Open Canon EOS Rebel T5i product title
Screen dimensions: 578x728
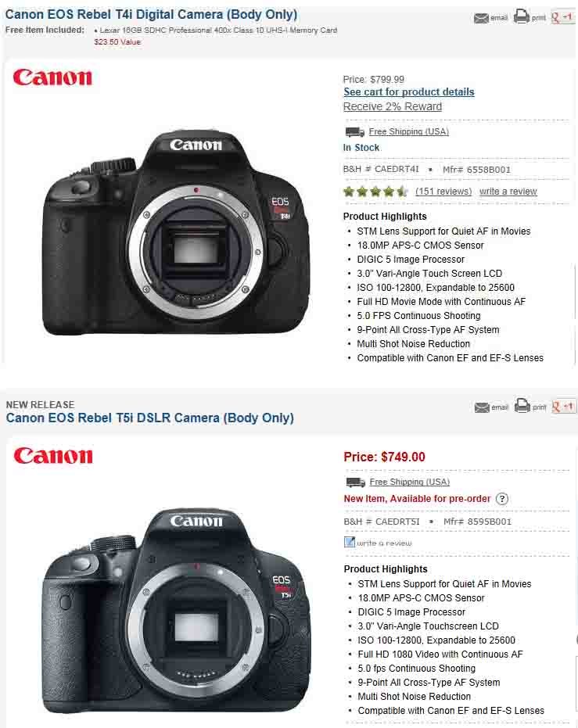pos(150,418)
